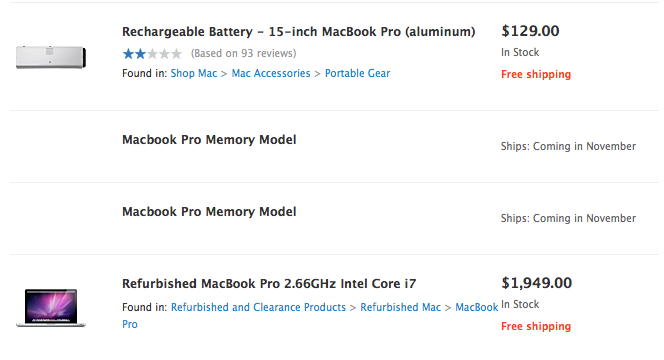Open the Based on 93 reviews text
The image size is (664, 360).
(x=243, y=53)
